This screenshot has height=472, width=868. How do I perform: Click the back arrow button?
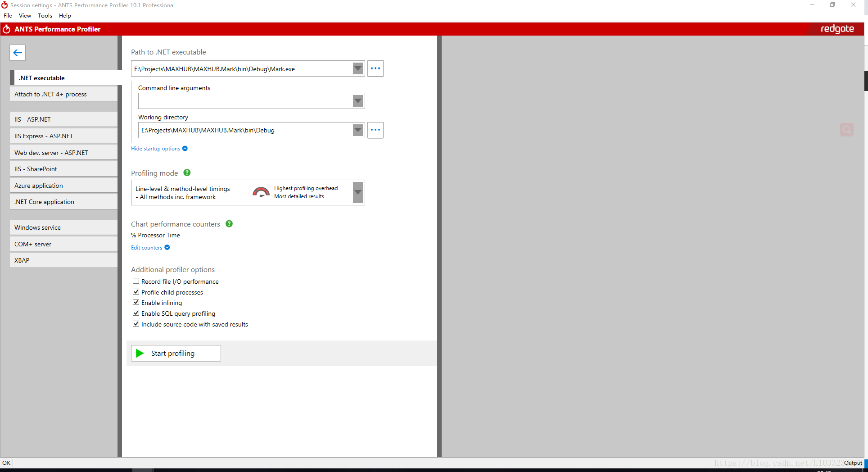click(18, 53)
